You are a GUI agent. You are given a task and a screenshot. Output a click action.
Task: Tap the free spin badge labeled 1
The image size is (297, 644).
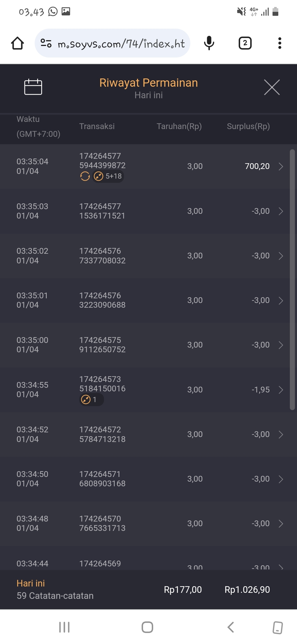91,400
